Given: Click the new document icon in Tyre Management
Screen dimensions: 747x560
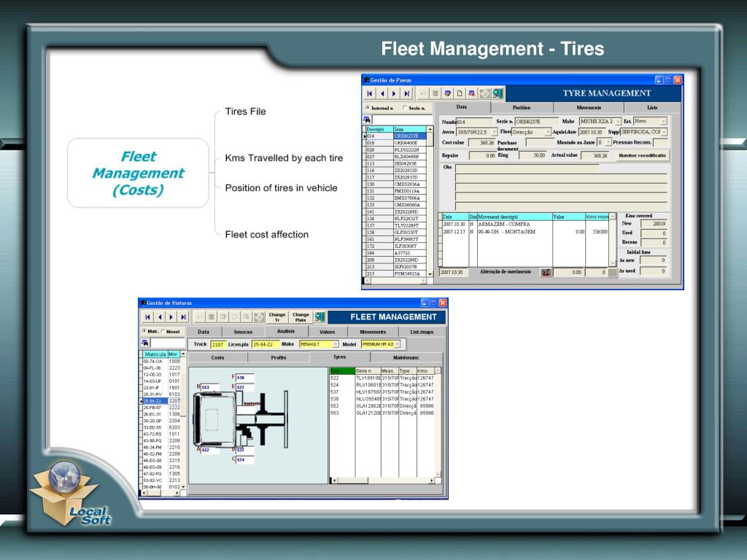Looking at the screenshot, I should pyautogui.click(x=460, y=93).
